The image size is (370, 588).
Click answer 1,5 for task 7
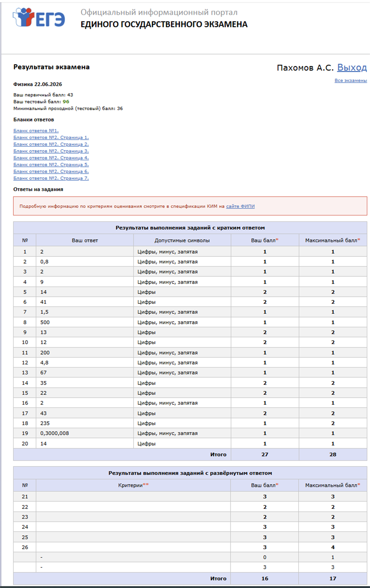pos(44,312)
